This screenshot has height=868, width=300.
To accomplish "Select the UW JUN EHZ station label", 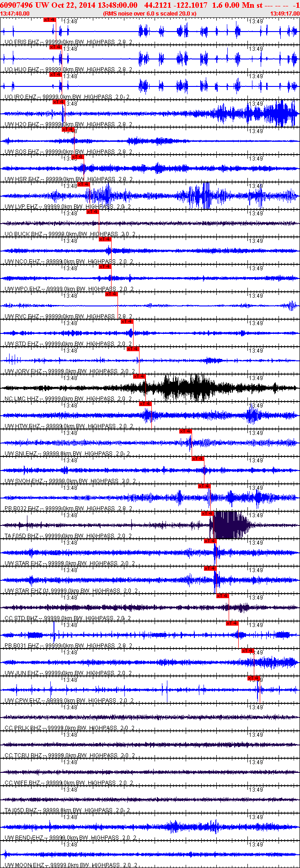I will (68, 673).
